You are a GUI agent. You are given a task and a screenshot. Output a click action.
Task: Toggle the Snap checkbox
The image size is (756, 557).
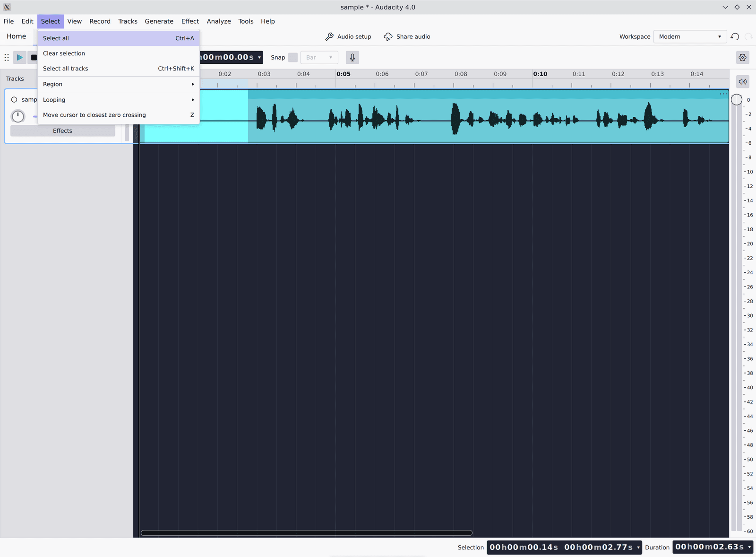[x=293, y=58]
